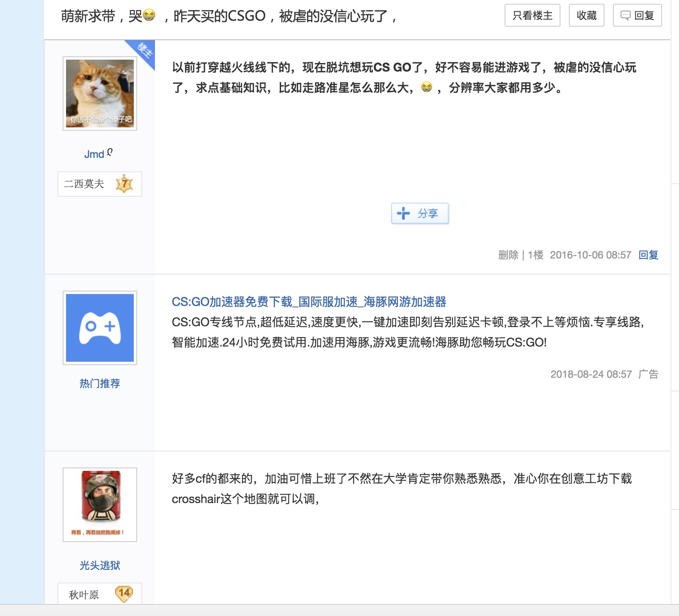
Task: Click the 回复 button at top
Action: click(x=637, y=16)
